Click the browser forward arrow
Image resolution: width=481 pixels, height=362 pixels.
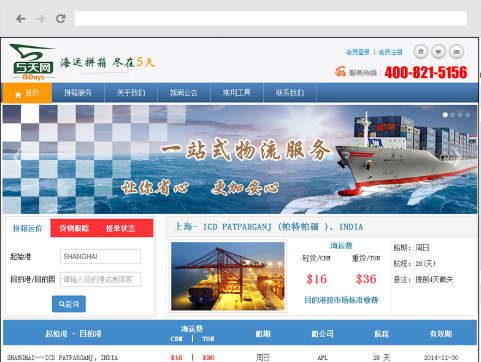click(x=40, y=19)
